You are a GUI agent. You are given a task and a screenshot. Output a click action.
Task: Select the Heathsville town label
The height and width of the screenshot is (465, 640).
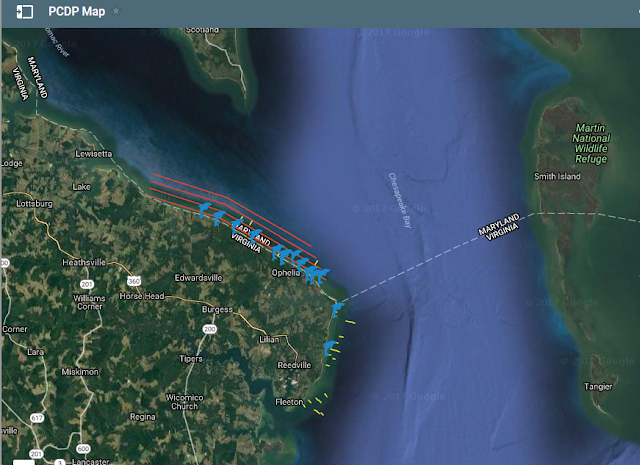[x=84, y=262]
